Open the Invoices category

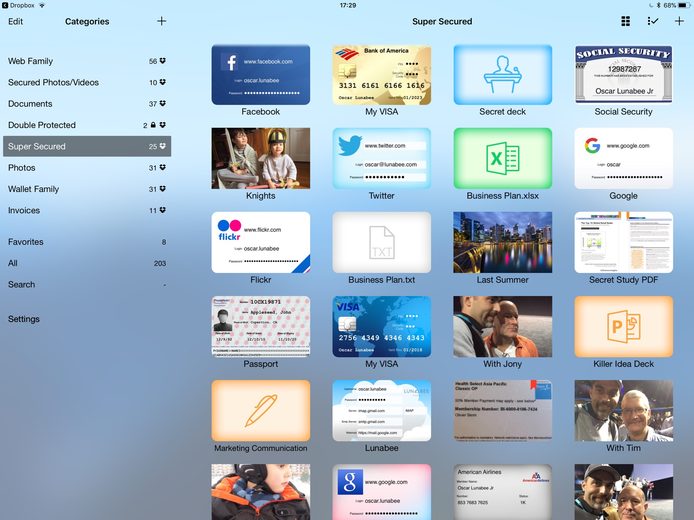[x=87, y=210]
